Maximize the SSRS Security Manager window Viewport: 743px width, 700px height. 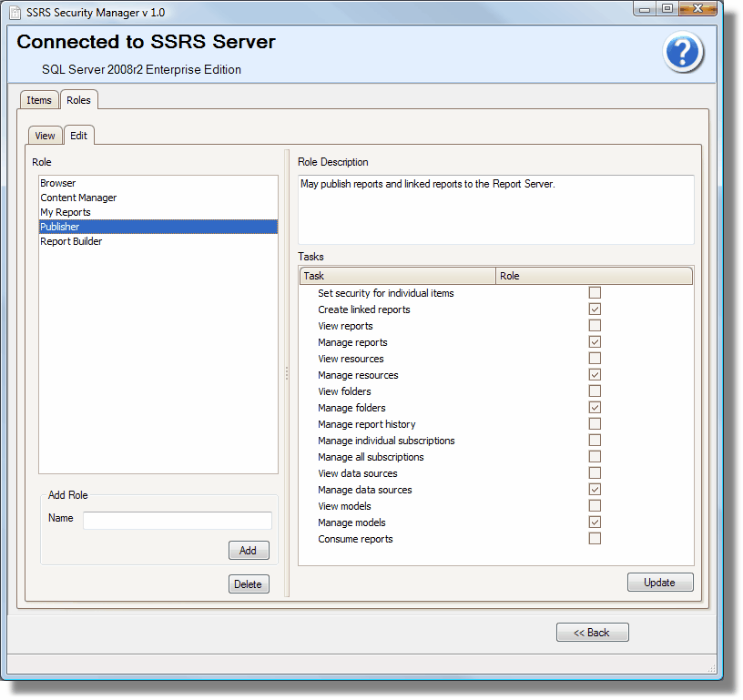667,9
